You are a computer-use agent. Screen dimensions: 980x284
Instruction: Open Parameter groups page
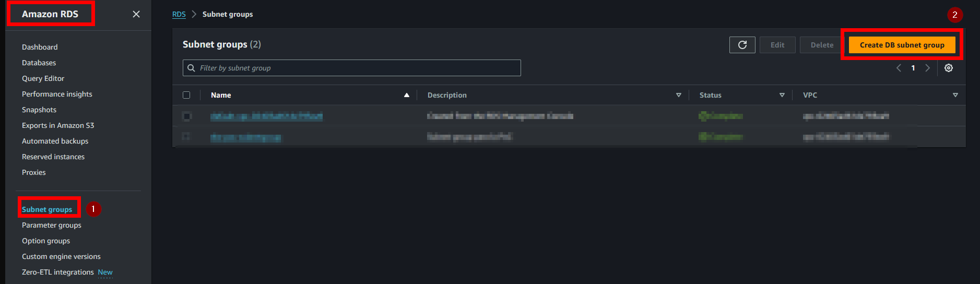point(52,225)
